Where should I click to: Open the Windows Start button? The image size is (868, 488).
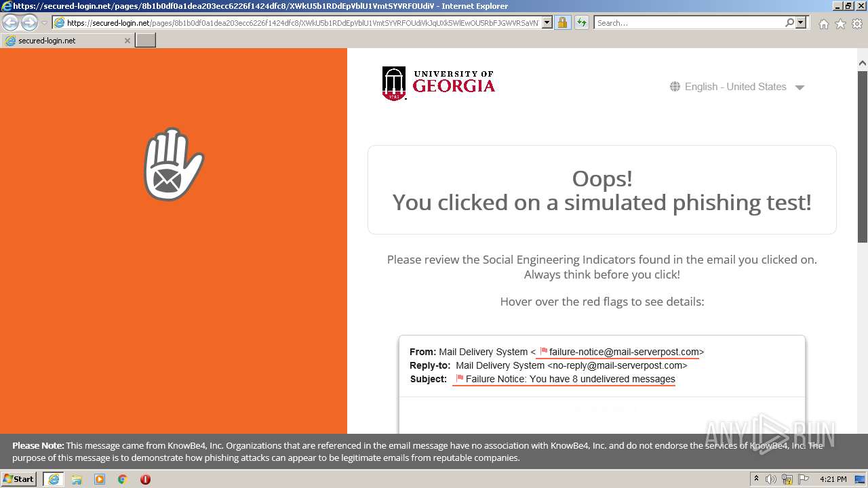click(x=18, y=479)
